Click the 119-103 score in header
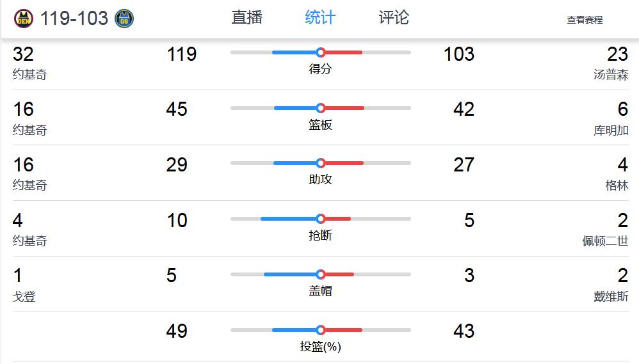This screenshot has width=639, height=364. click(x=74, y=19)
